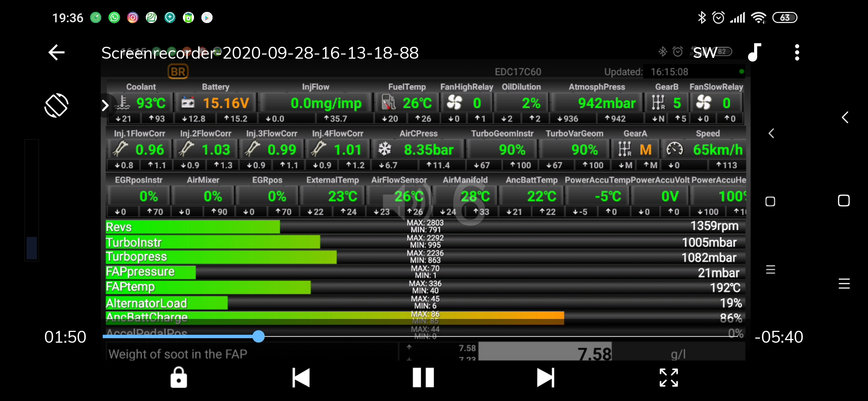The width and height of the screenshot is (868, 401).
Task: Open Instagram notification icon in status bar
Action: point(133,17)
